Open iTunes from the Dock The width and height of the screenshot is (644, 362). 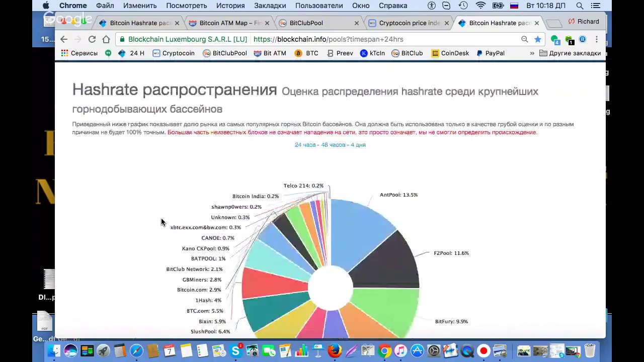coord(400,350)
